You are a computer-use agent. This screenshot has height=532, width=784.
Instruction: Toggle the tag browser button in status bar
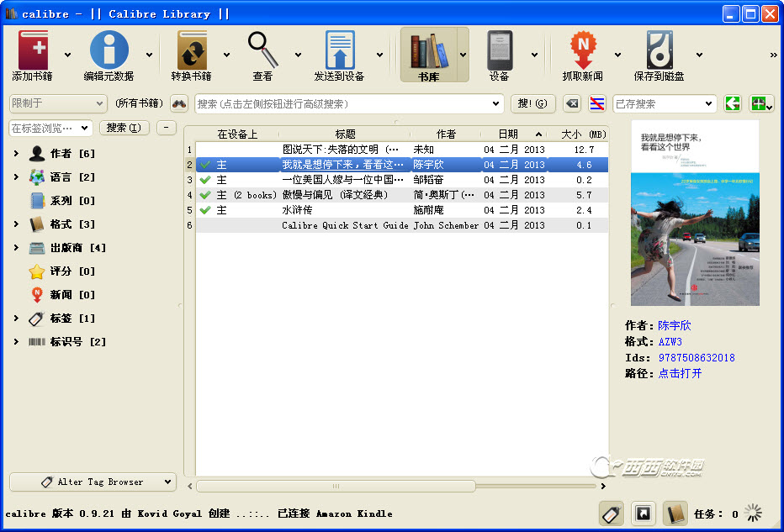(612, 514)
